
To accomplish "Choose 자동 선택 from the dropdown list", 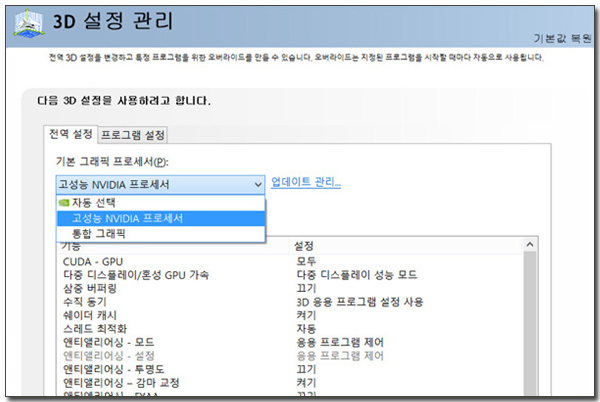I will point(161,203).
